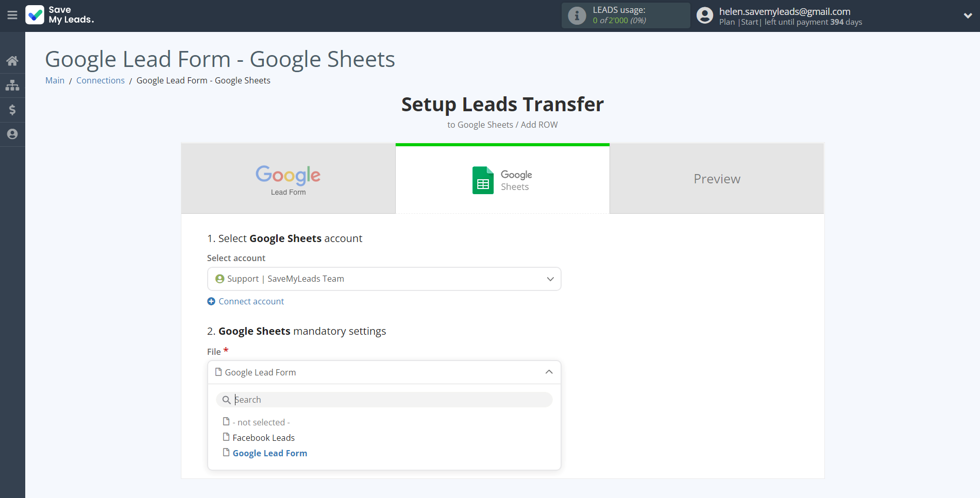Click the user avatar icon in header
Viewport: 980px width, 498px height.
click(x=705, y=15)
